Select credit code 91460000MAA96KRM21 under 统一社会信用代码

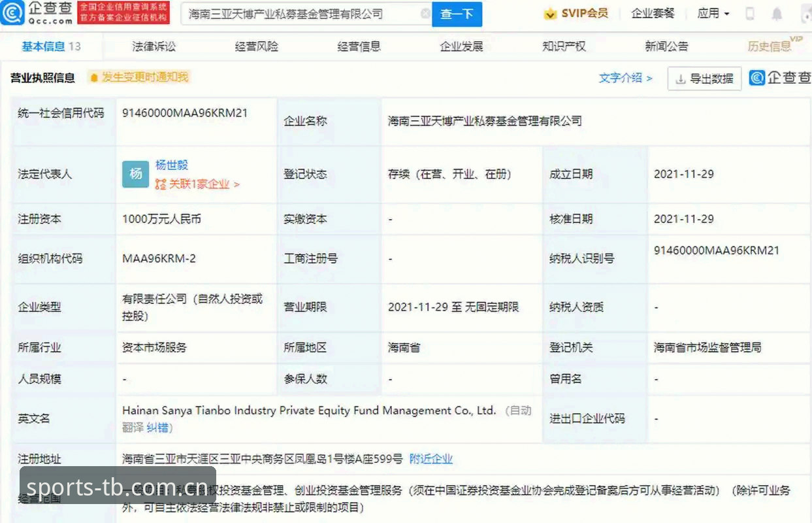(x=185, y=112)
